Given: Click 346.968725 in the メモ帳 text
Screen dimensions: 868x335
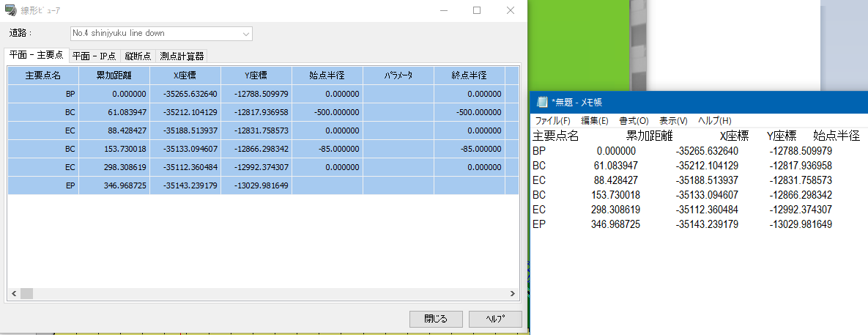Looking at the screenshot, I should coord(617,224).
